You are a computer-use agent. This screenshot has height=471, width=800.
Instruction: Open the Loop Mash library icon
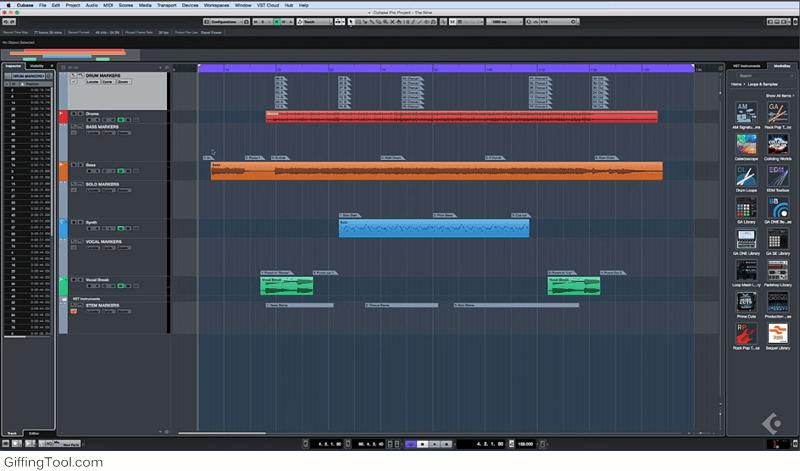coord(746,270)
